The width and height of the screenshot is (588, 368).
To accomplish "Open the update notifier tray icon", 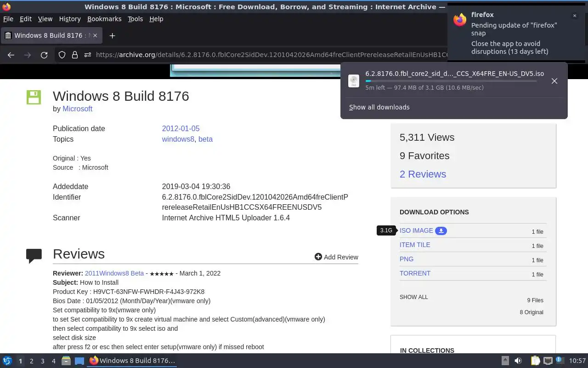I will 560,361.
